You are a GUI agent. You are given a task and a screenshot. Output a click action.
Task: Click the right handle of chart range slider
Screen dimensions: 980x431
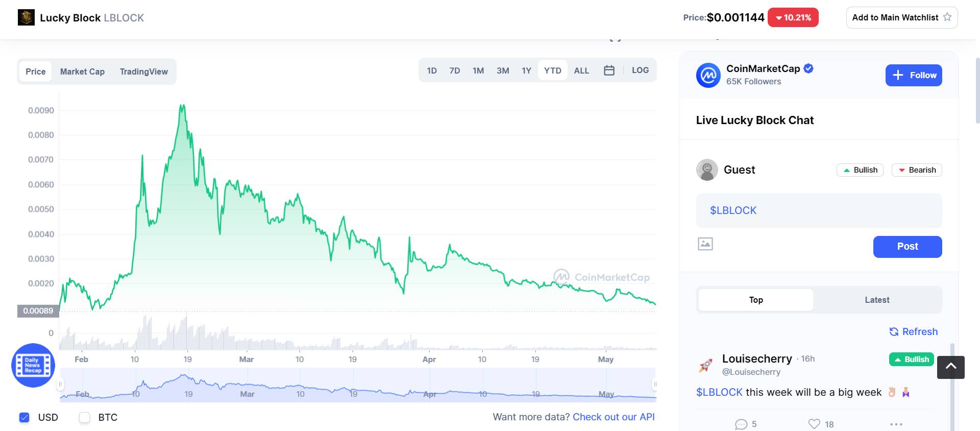point(655,384)
